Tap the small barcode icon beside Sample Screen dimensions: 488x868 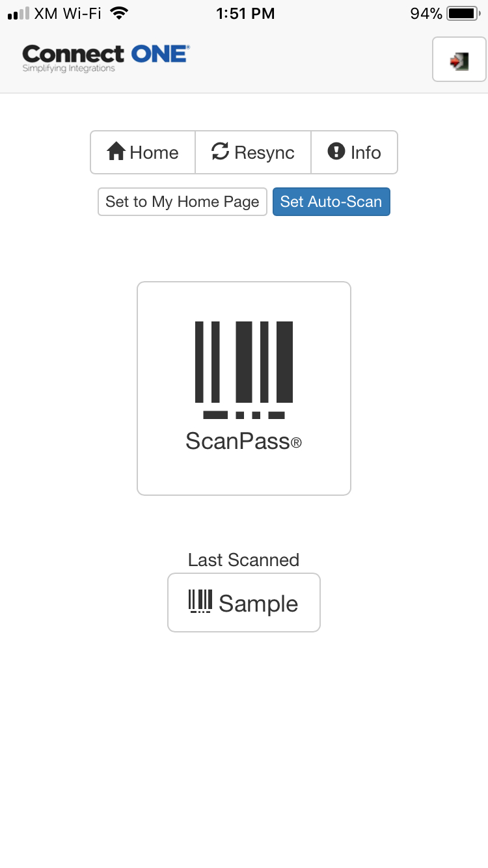coord(200,602)
